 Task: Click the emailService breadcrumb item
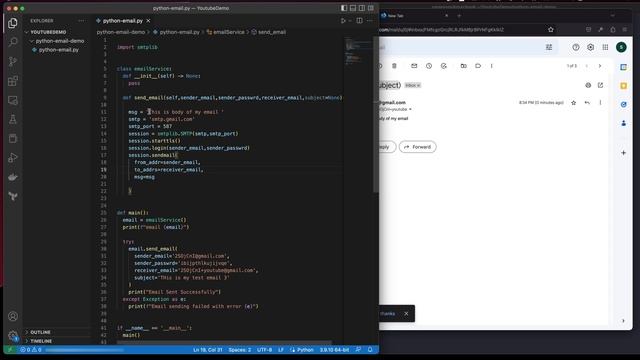229,32
